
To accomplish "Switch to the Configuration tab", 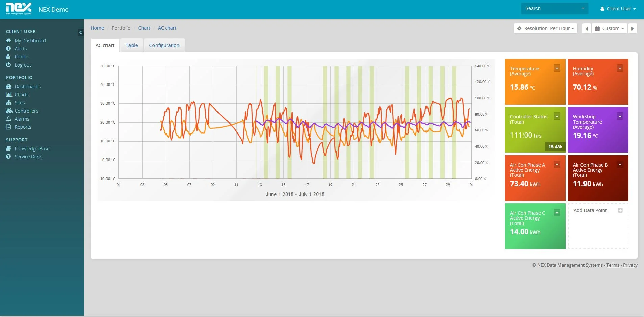I will (164, 45).
